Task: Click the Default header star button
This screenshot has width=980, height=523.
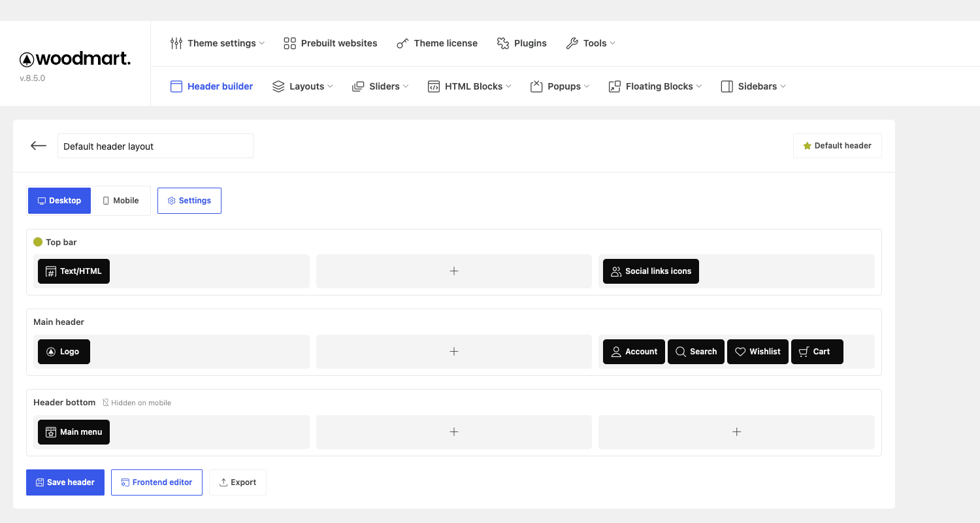Action: pyautogui.click(x=838, y=146)
